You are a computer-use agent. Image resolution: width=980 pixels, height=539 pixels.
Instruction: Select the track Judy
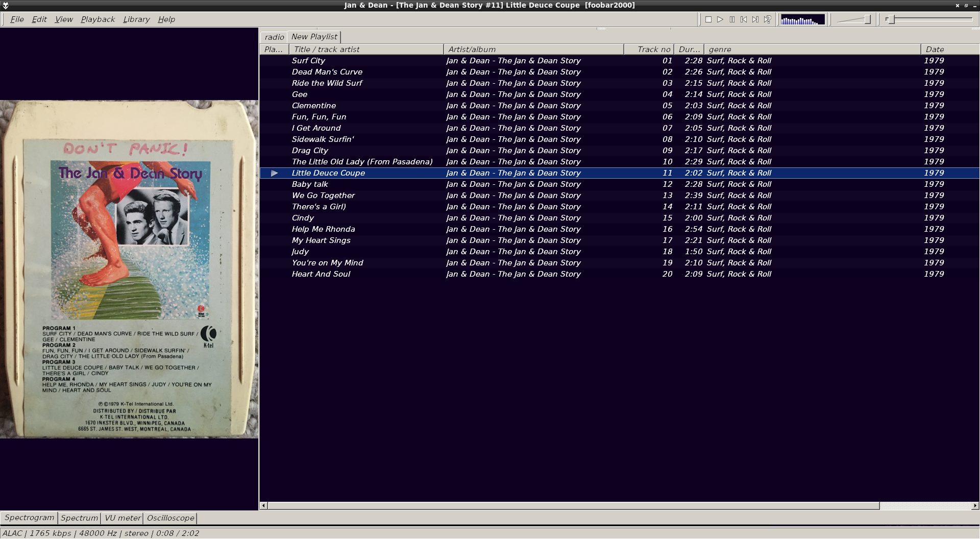[619, 252]
